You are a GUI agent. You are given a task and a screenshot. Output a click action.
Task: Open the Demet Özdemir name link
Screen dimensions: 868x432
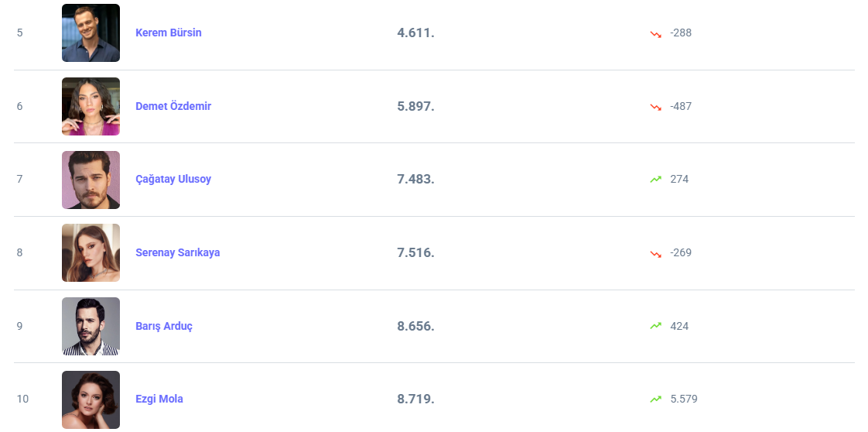(x=173, y=106)
